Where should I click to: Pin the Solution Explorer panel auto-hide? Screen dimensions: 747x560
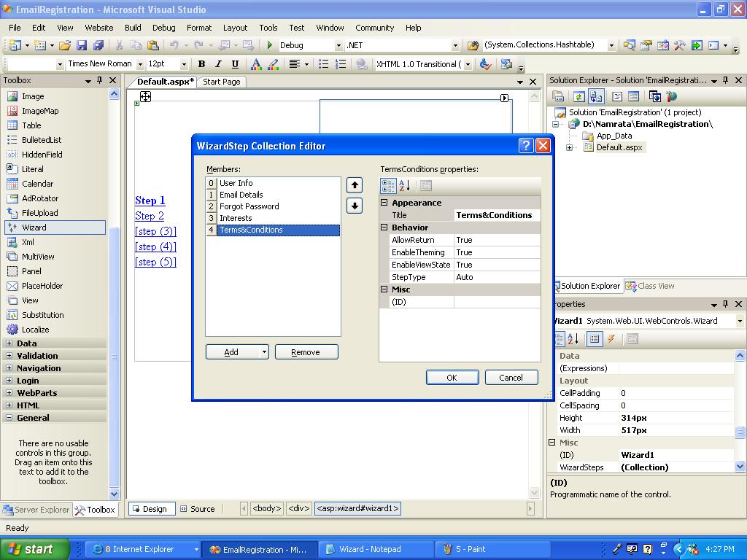(726, 80)
